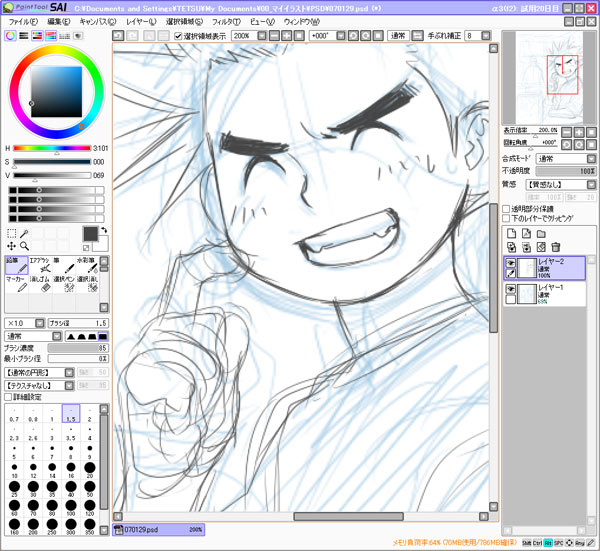Select the マーカー marker tool
The width and height of the screenshot is (600, 551).
click(x=17, y=284)
